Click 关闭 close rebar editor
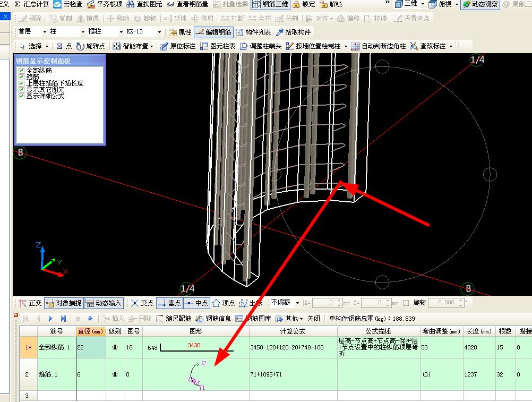The height and width of the screenshot is (402, 532). pos(313,319)
